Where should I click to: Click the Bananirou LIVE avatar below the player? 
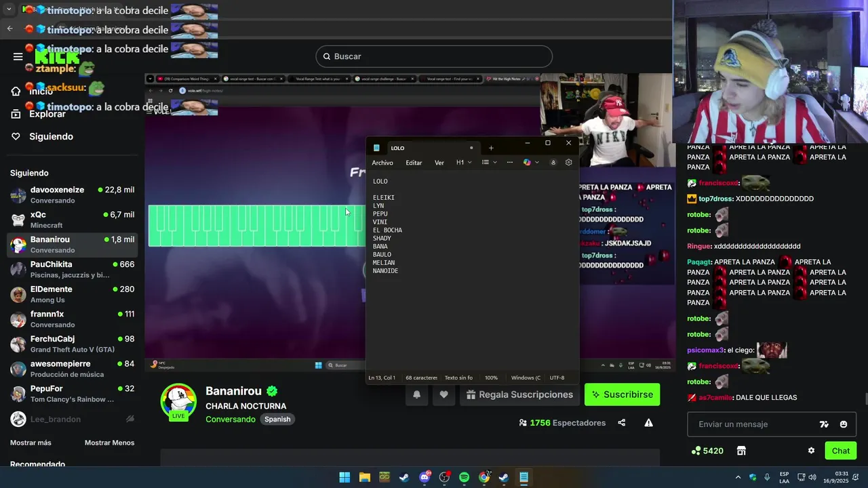(x=178, y=401)
